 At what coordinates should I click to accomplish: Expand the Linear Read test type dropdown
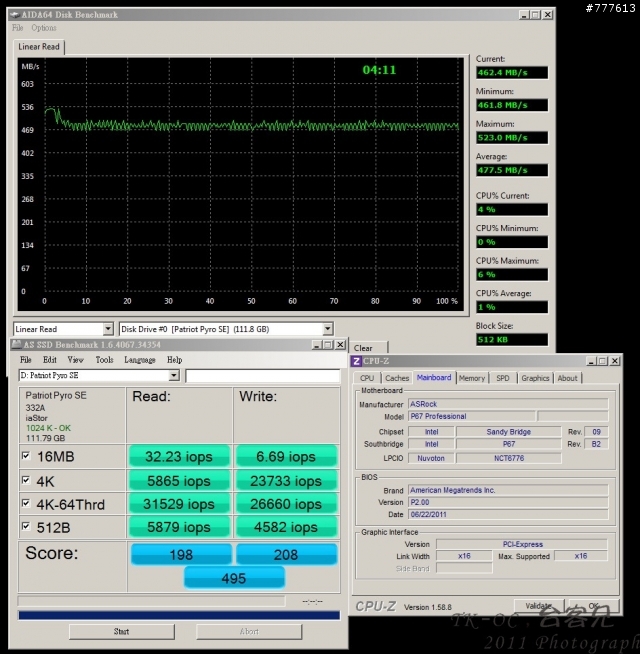pos(108,329)
